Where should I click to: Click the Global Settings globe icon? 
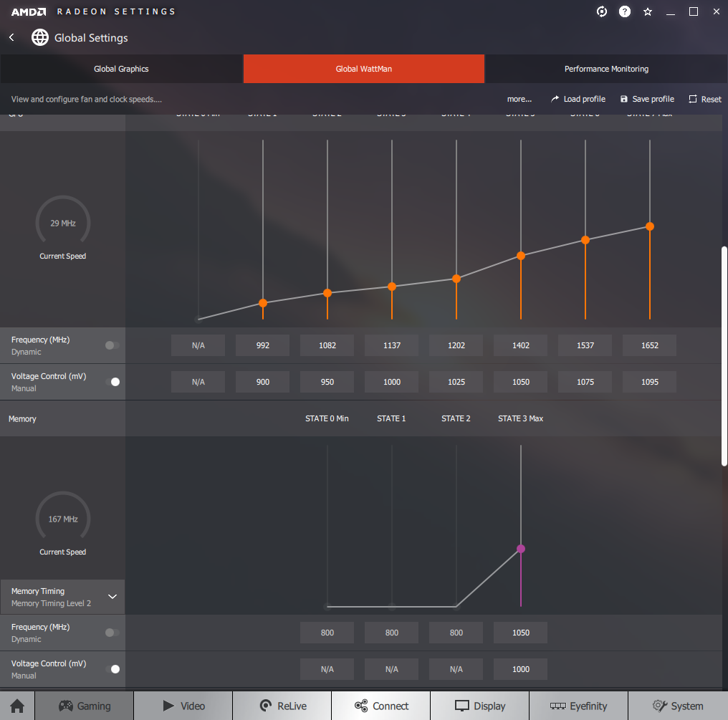pos(40,37)
